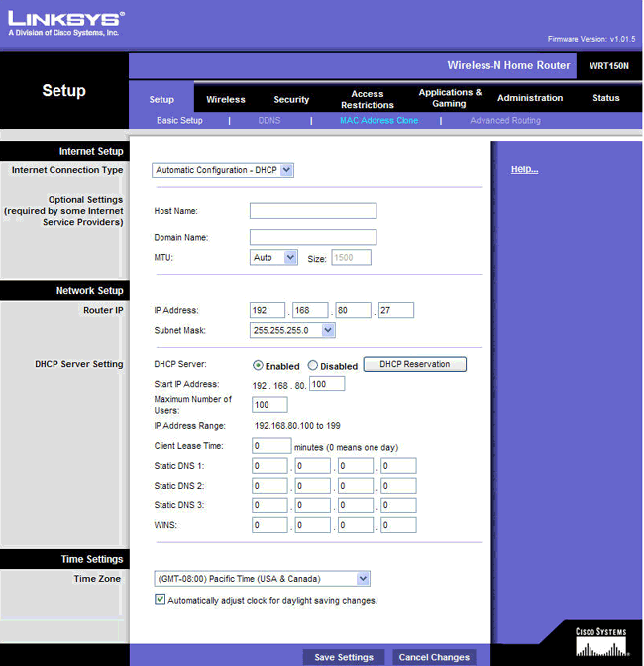This screenshot has height=666, width=644.
Task: Open the Security tab
Action: click(x=291, y=99)
